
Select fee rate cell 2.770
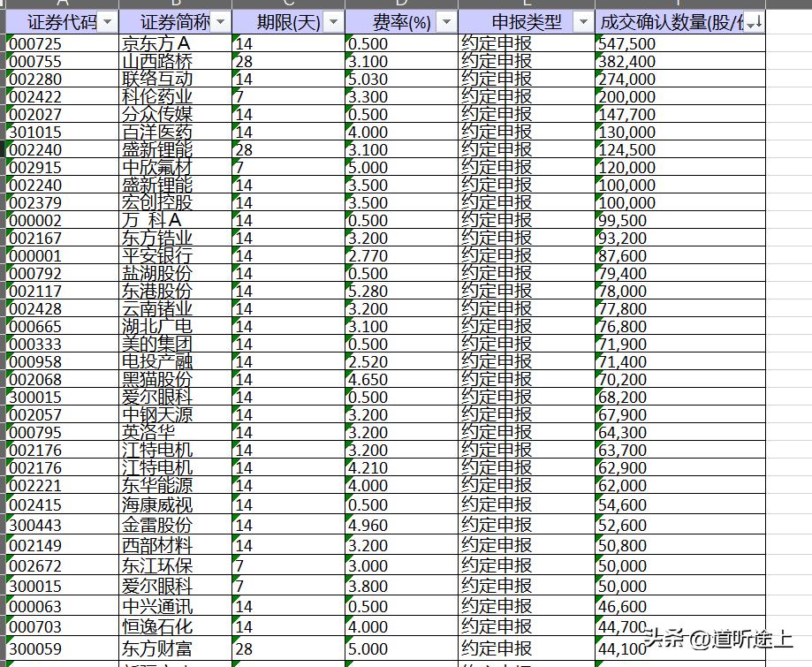tap(401, 255)
